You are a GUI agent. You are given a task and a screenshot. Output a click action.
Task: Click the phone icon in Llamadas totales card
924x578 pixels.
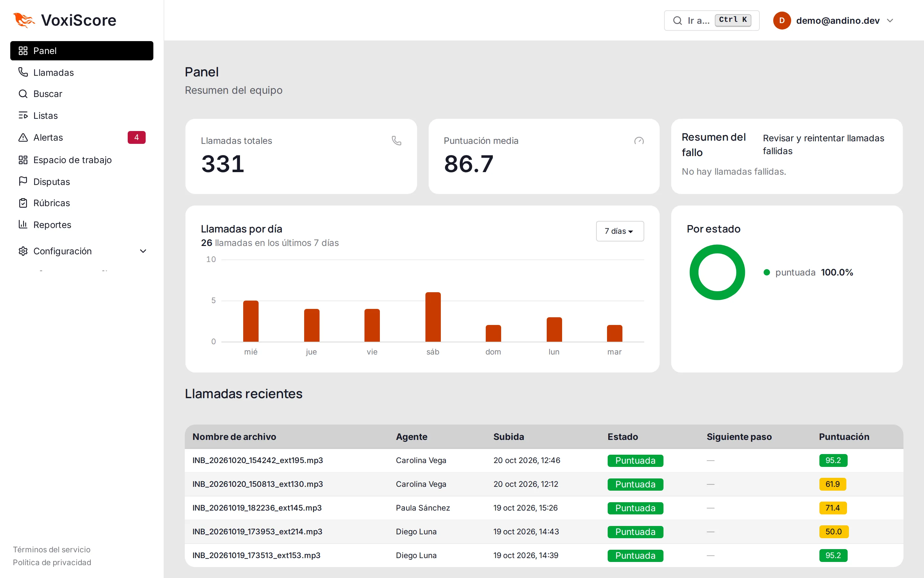pos(396,141)
